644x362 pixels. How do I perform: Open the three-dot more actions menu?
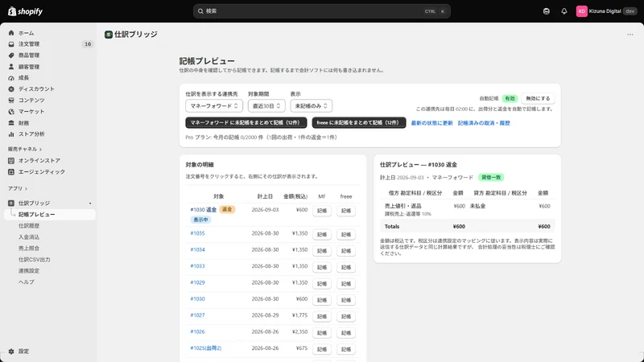coord(630,35)
